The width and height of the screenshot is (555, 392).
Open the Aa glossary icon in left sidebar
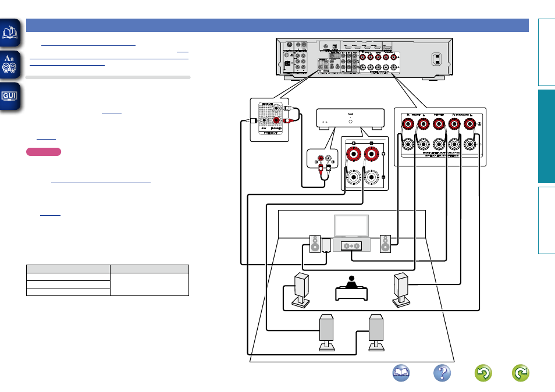[x=10, y=65]
